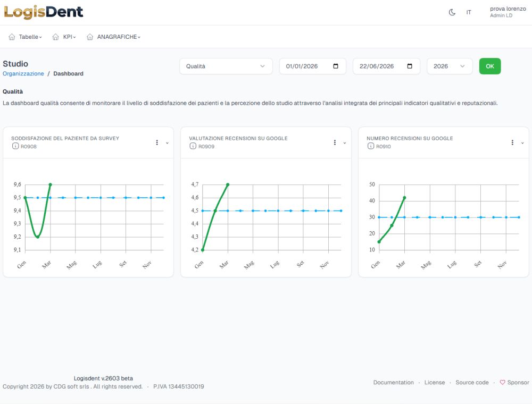The image size is (532, 404).
Task: Click the 9,2 low point in survey chart
Action: [38, 237]
